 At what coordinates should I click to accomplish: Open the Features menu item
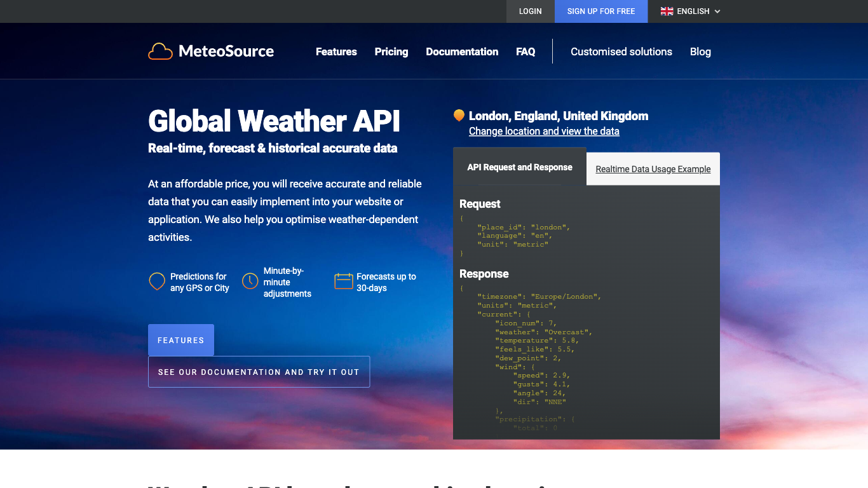[336, 51]
